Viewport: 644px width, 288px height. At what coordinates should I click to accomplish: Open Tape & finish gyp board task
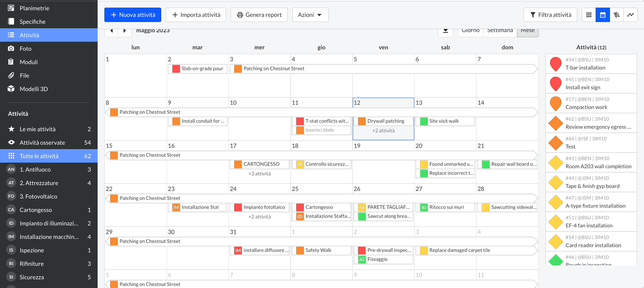(x=591, y=182)
